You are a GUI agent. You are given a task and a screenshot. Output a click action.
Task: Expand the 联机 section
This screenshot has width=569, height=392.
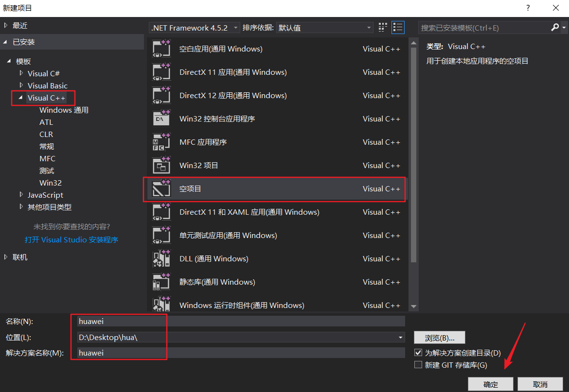[6, 257]
